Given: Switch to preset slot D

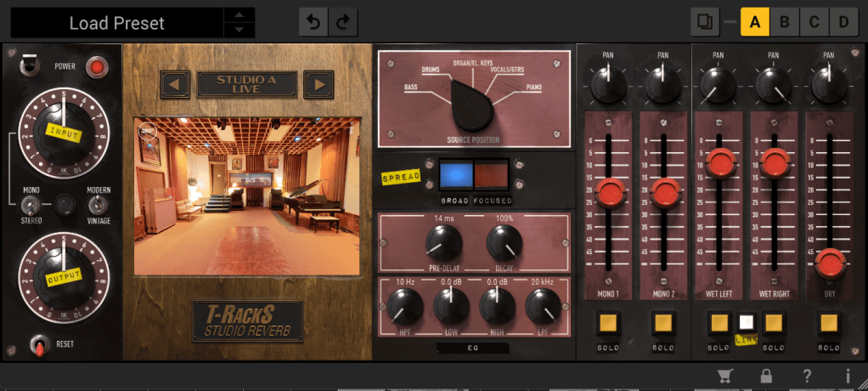Looking at the screenshot, I should 843,21.
